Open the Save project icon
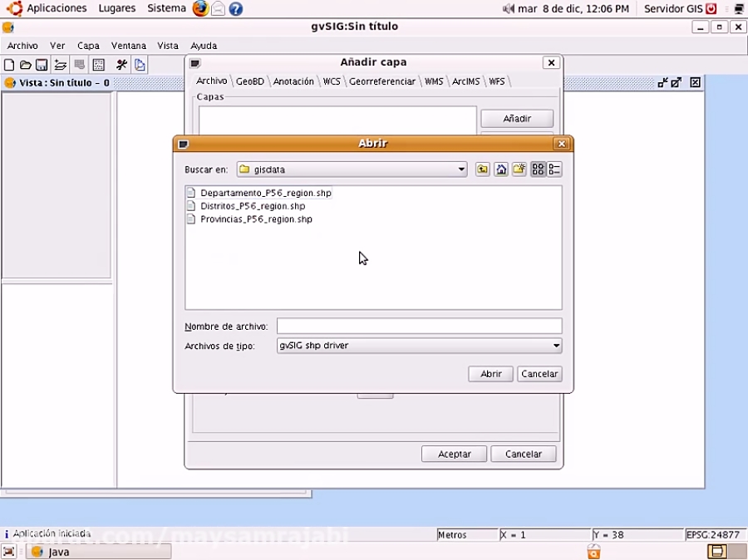 tap(42, 65)
